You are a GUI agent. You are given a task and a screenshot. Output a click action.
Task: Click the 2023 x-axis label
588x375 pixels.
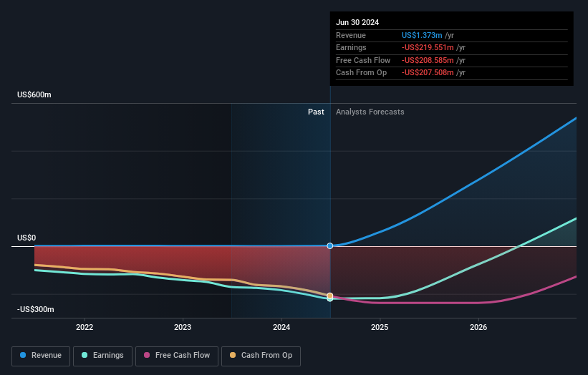point(183,327)
